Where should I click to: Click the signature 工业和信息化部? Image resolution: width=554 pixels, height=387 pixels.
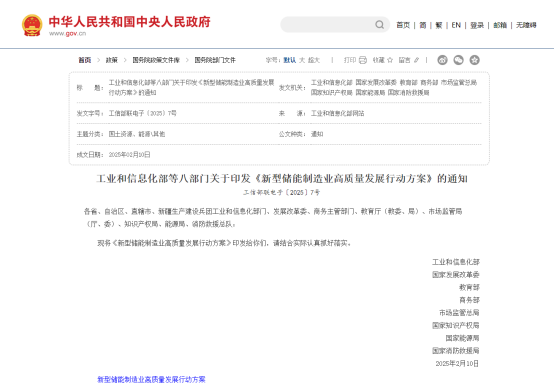tap(456, 262)
